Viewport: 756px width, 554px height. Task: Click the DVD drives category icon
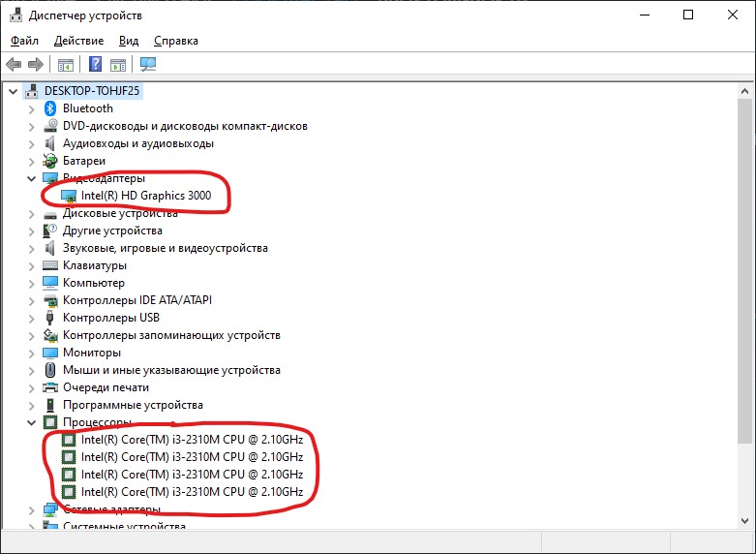(x=50, y=126)
